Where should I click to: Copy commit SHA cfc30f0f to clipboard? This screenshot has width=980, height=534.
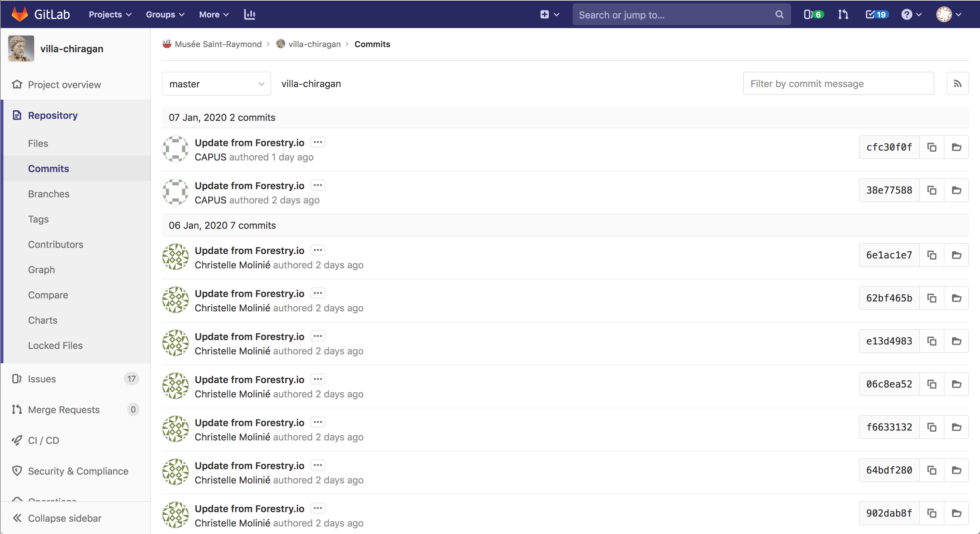click(932, 147)
